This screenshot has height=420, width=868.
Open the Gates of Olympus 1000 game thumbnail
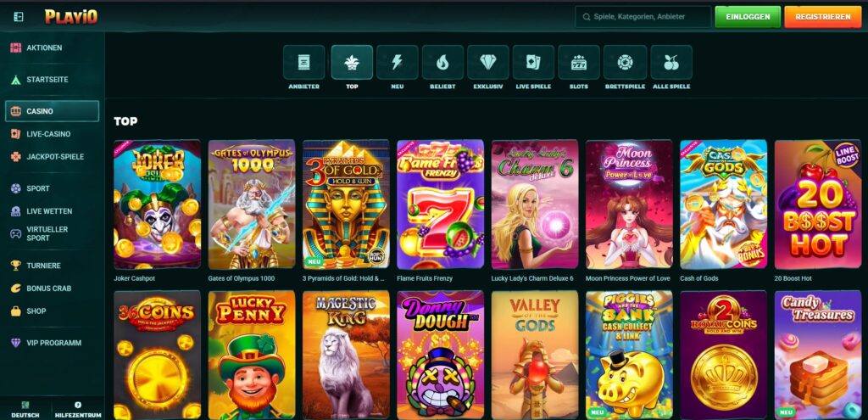[252, 204]
